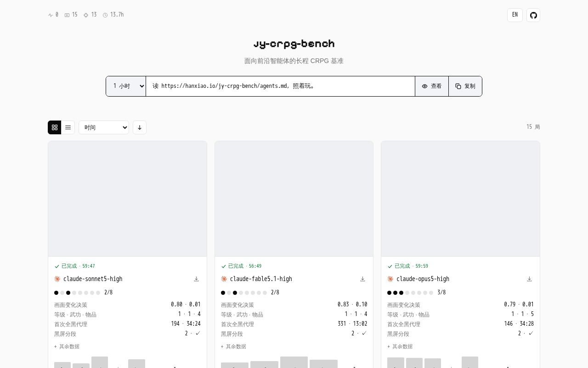
Task: Open claude-fable5.1-high preview thumbnail
Action: click(294, 199)
